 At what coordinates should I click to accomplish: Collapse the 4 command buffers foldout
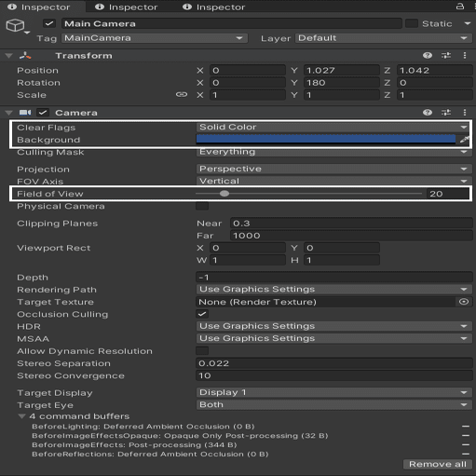tap(21, 416)
